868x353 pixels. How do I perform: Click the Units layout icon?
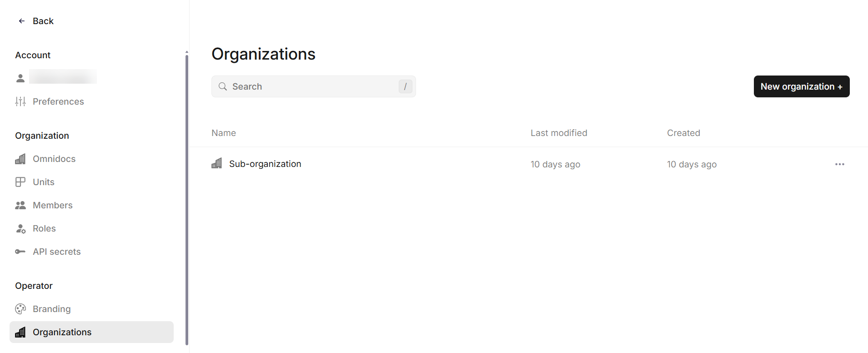[x=20, y=182]
